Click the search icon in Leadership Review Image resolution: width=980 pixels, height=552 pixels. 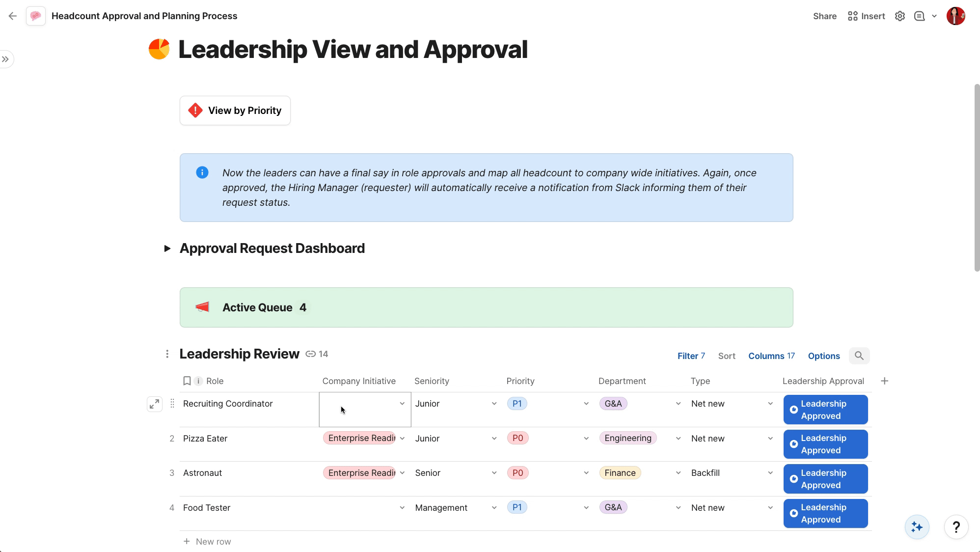click(x=859, y=356)
